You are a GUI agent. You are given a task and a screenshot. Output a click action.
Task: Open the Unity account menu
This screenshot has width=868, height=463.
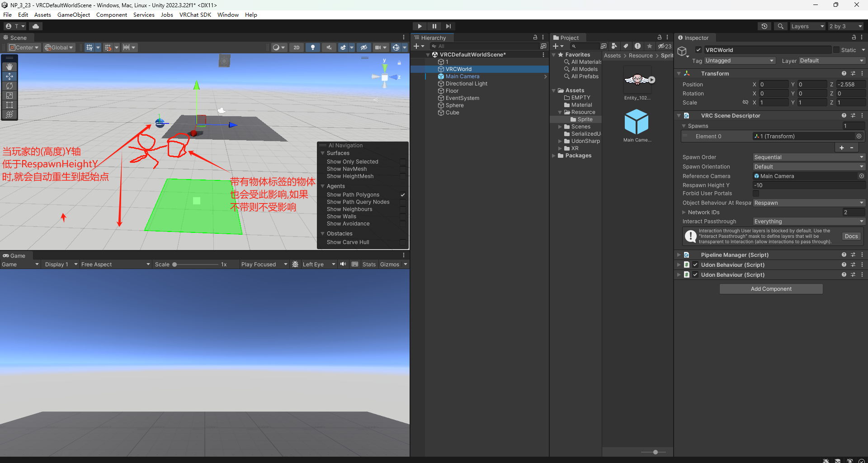(x=15, y=26)
